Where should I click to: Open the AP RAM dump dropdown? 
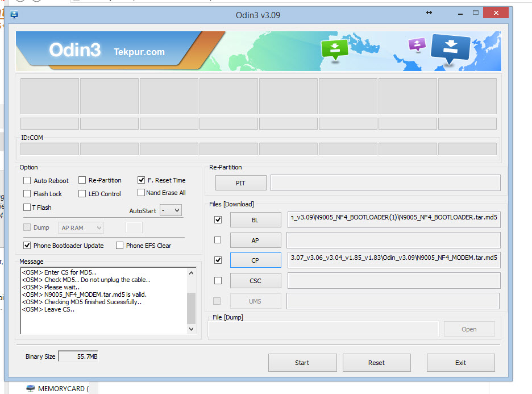click(x=81, y=228)
